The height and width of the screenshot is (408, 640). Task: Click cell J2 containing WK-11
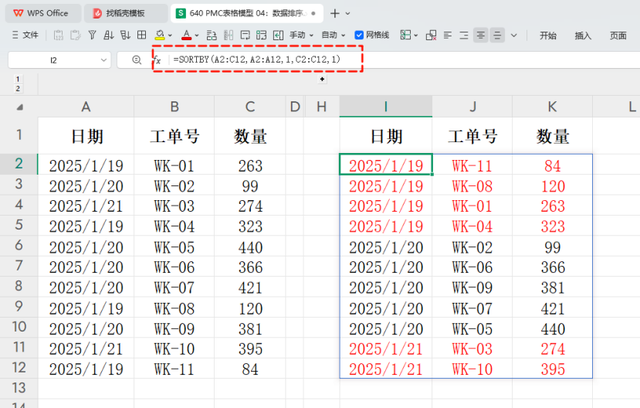pyautogui.click(x=472, y=166)
